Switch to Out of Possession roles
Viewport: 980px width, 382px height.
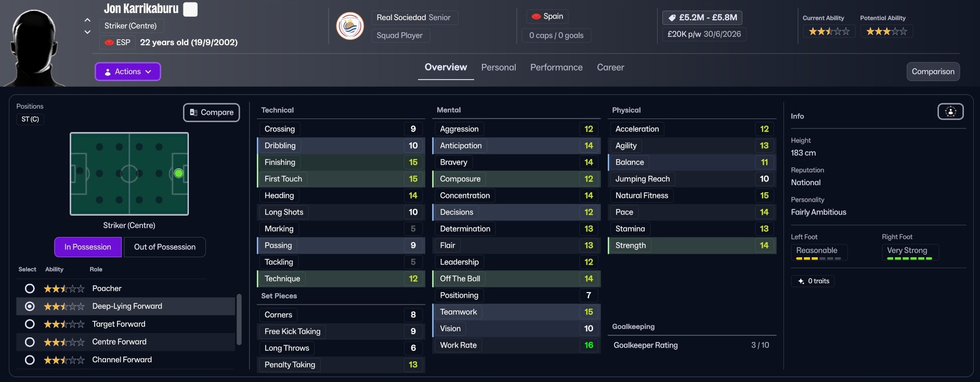click(165, 247)
